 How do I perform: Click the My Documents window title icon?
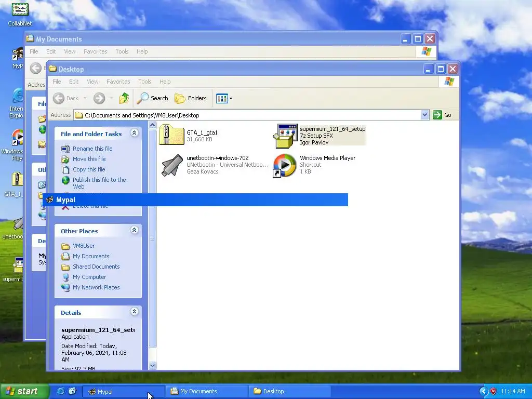pyautogui.click(x=30, y=38)
